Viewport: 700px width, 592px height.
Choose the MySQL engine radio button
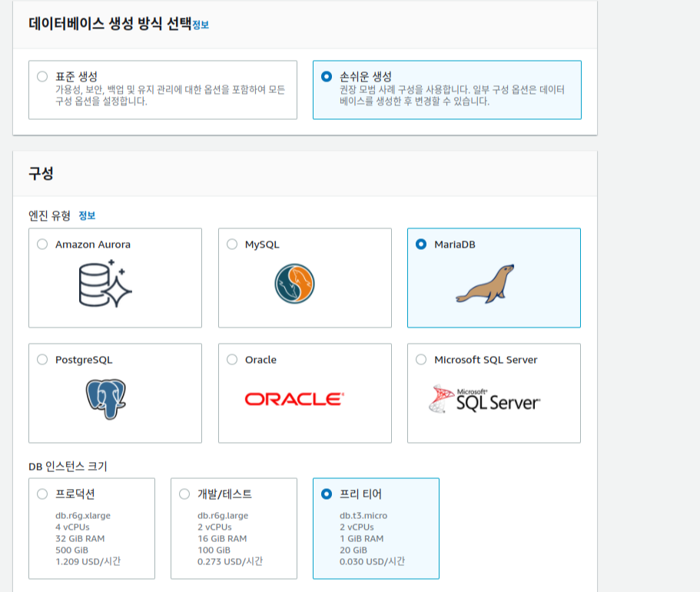tap(232, 244)
